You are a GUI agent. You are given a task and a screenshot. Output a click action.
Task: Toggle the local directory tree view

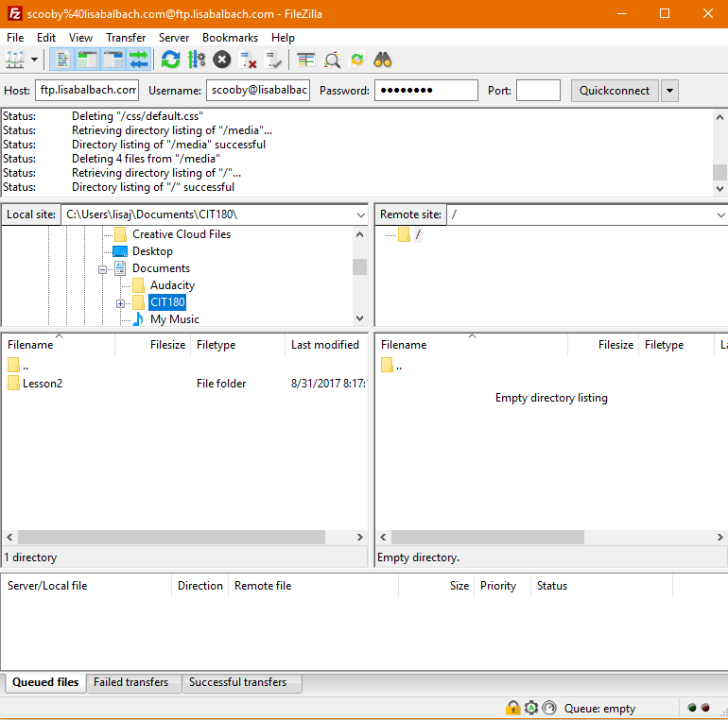click(x=87, y=60)
